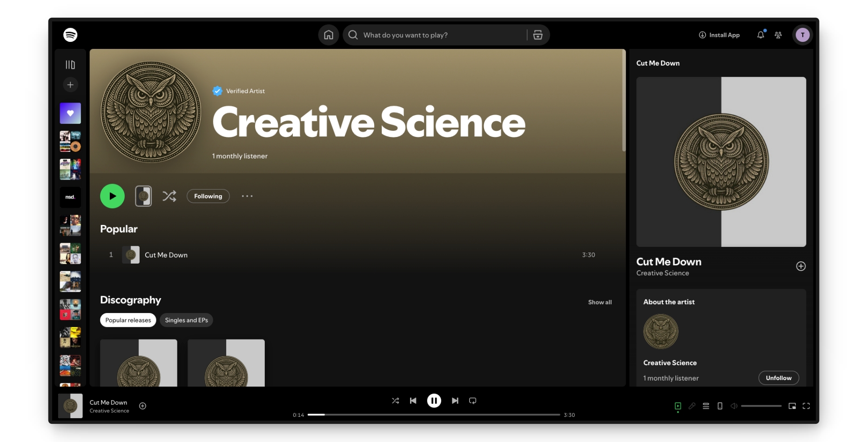Toggle shuffle in the player bar

(395, 401)
